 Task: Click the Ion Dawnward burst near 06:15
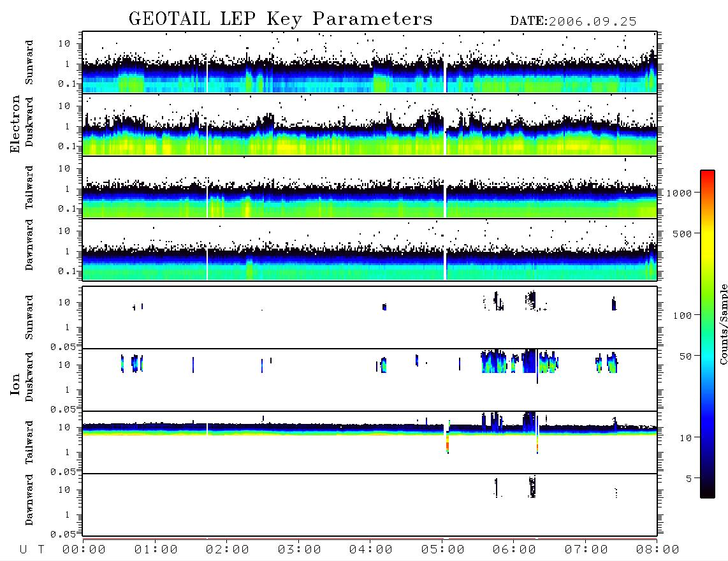(x=532, y=486)
